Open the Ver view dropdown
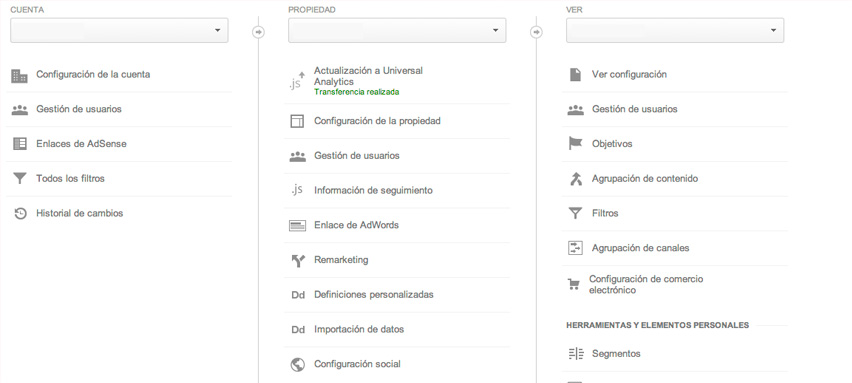The width and height of the screenshot is (852, 383). click(675, 30)
